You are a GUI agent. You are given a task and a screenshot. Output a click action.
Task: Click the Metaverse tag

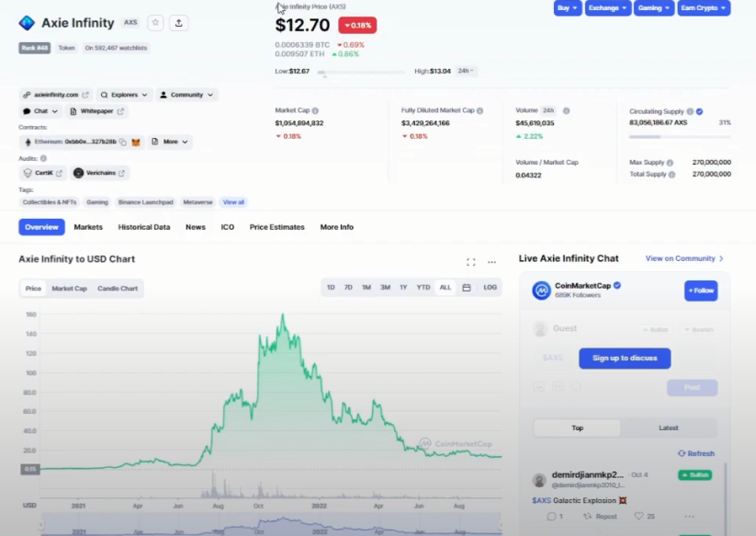197,202
